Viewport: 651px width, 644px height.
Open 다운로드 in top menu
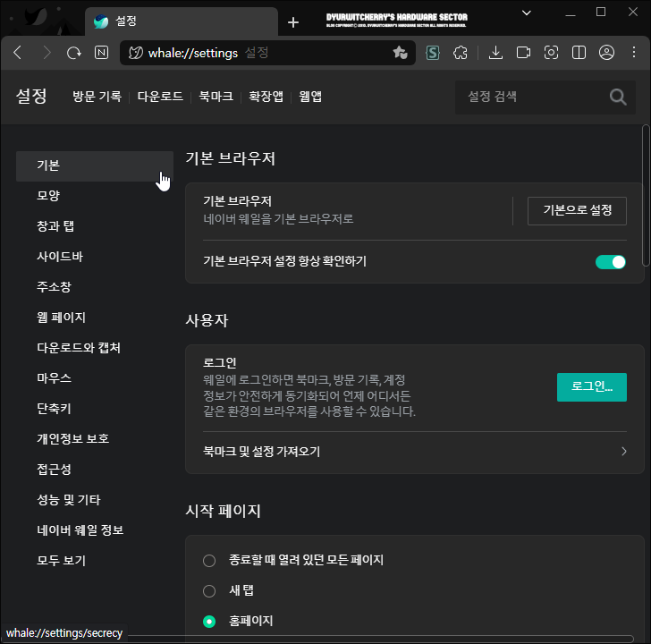pyautogui.click(x=160, y=97)
